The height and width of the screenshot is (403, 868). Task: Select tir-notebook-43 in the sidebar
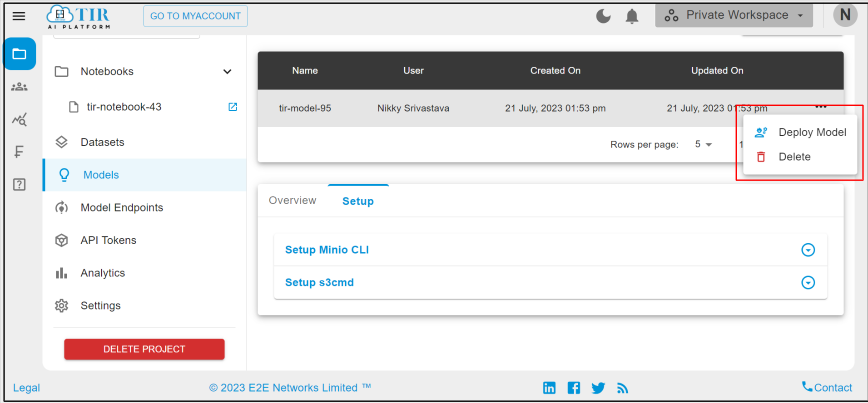(x=124, y=107)
